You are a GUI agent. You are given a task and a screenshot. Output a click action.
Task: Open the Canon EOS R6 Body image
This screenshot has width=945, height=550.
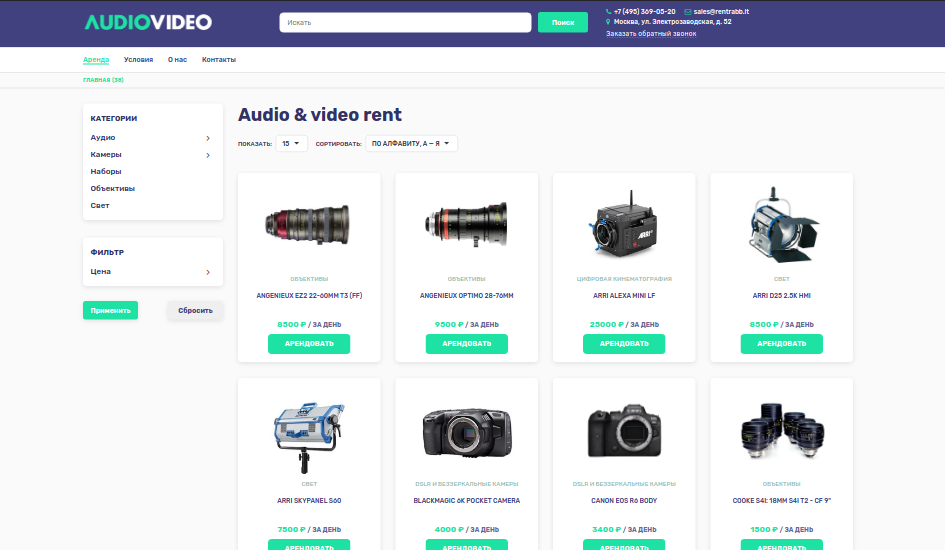click(624, 425)
